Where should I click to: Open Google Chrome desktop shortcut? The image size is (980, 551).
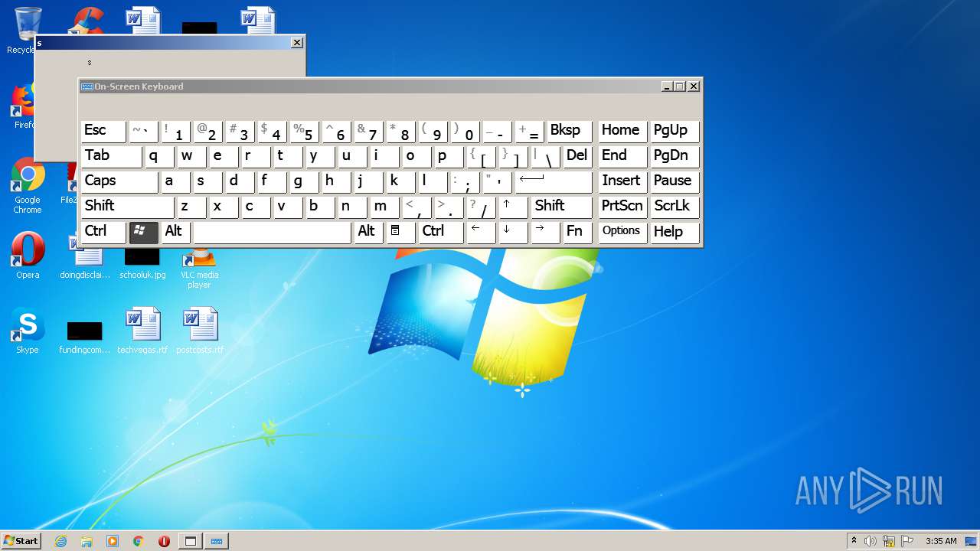[28, 186]
